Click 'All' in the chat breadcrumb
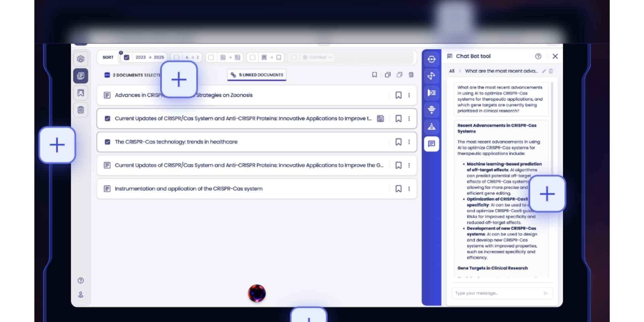Screen dimensions: 644x322 [x=451, y=71]
